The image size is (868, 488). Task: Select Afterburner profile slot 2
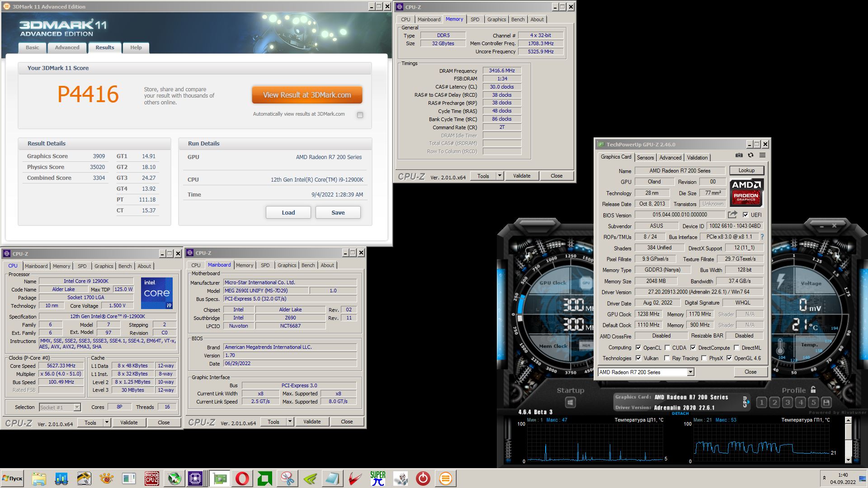775,402
